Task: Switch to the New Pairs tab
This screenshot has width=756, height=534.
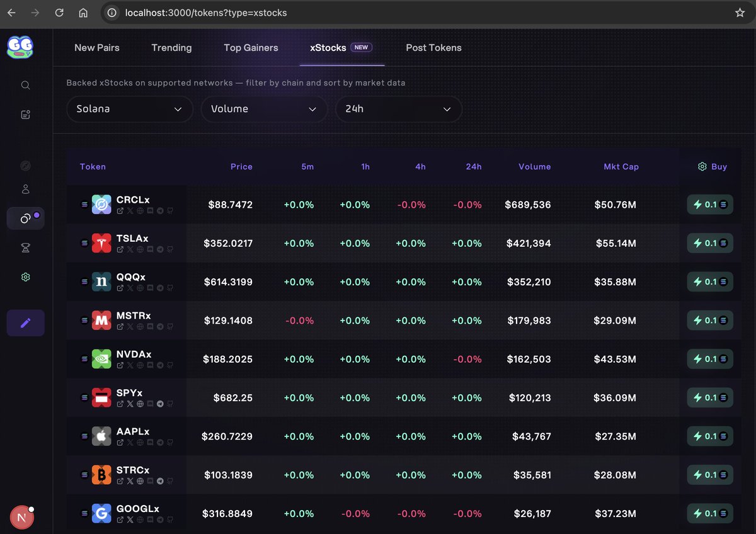Action: pos(97,48)
